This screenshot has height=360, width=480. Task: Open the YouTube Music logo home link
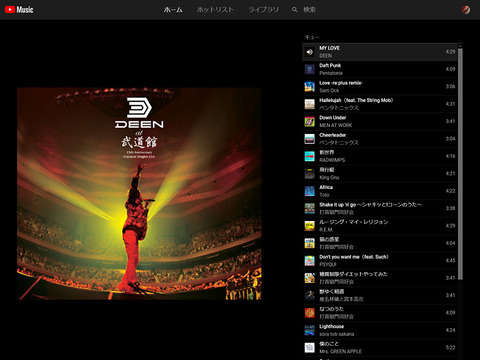pos(19,10)
